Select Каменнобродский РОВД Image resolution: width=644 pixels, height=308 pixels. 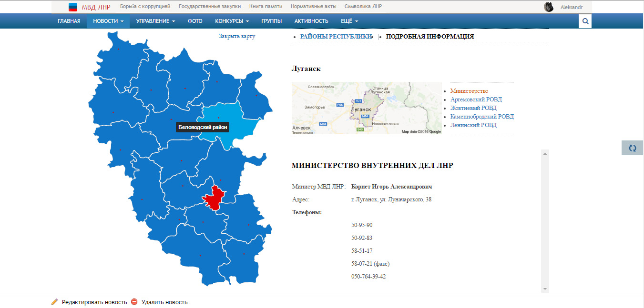[482, 117]
